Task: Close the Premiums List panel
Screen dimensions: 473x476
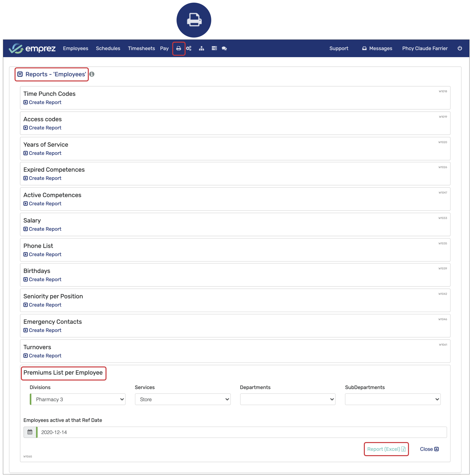Action: click(429, 449)
